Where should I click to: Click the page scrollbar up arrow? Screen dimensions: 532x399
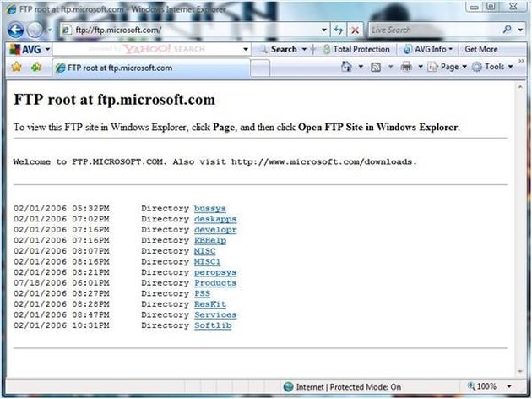click(x=520, y=87)
